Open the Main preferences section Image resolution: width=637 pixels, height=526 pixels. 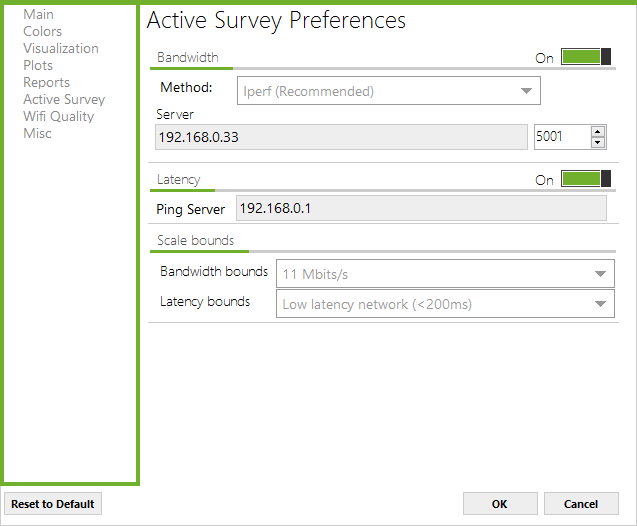coord(38,14)
